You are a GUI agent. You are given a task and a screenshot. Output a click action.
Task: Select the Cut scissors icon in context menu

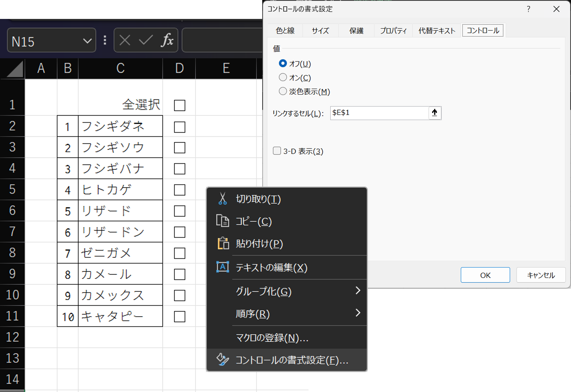(x=222, y=199)
